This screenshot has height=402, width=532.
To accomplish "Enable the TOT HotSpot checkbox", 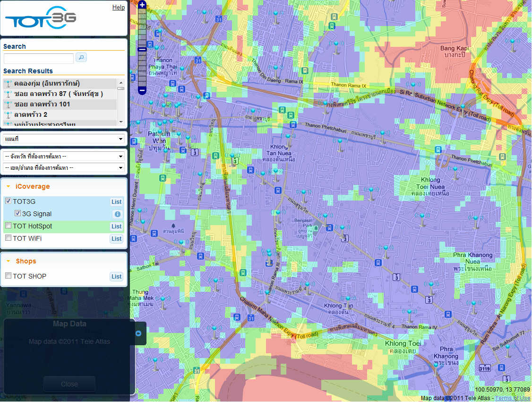I will pyautogui.click(x=8, y=226).
